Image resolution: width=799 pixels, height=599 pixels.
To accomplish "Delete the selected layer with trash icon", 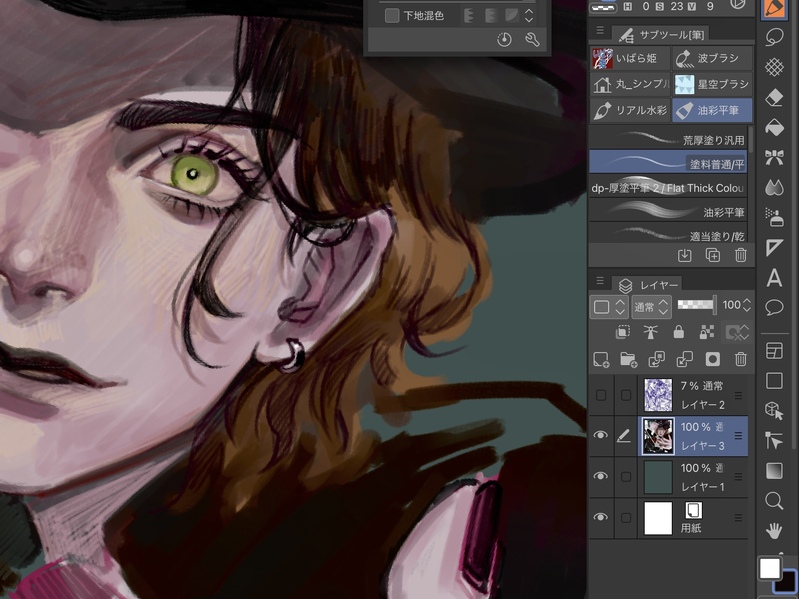I will (x=741, y=360).
